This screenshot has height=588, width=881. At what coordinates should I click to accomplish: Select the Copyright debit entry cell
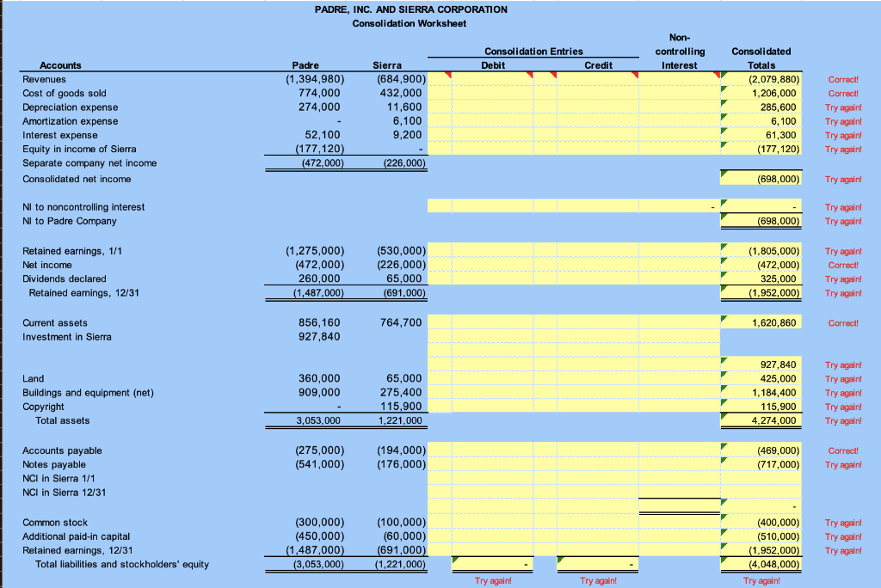(x=493, y=407)
